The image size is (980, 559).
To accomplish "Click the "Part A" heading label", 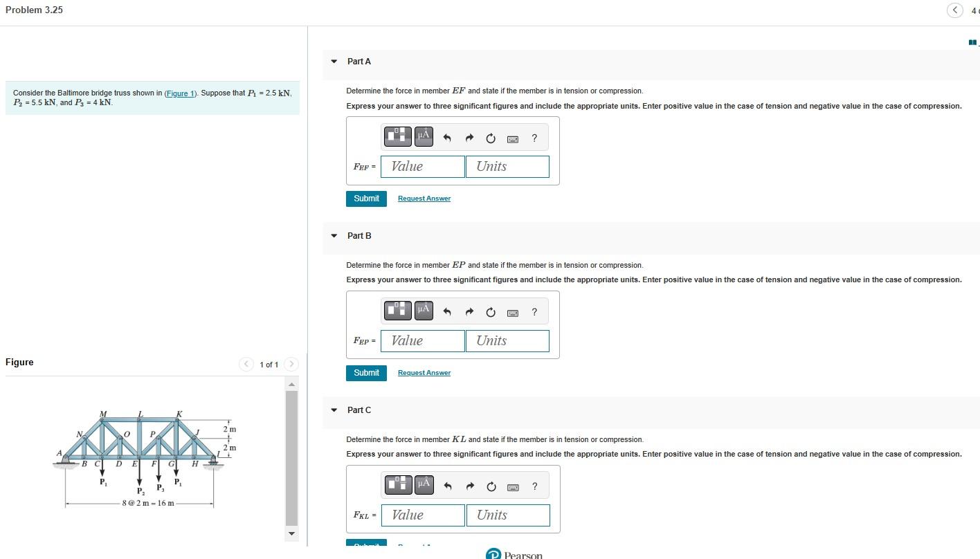I will click(x=359, y=62).
